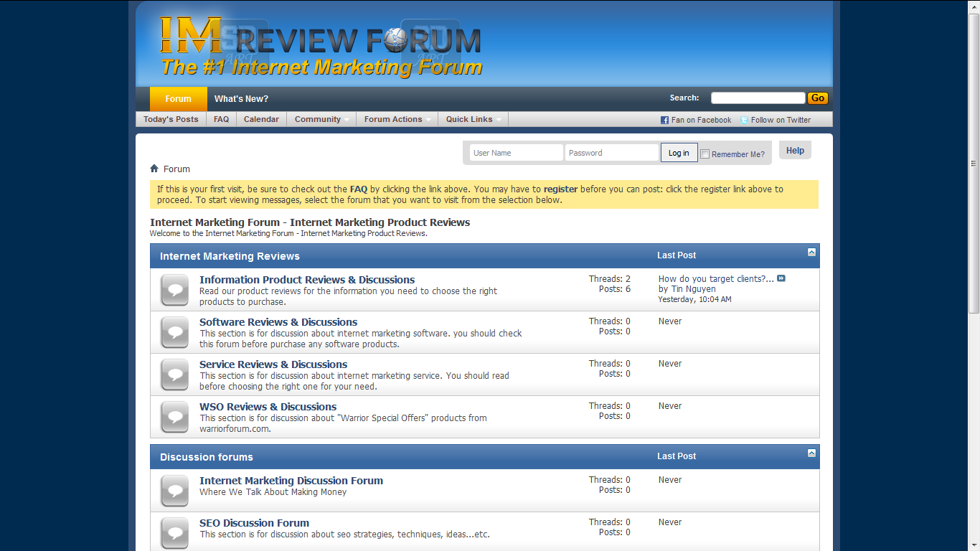980x551 pixels.
Task: Click the Twitter icon in the navbar
Action: click(x=745, y=120)
